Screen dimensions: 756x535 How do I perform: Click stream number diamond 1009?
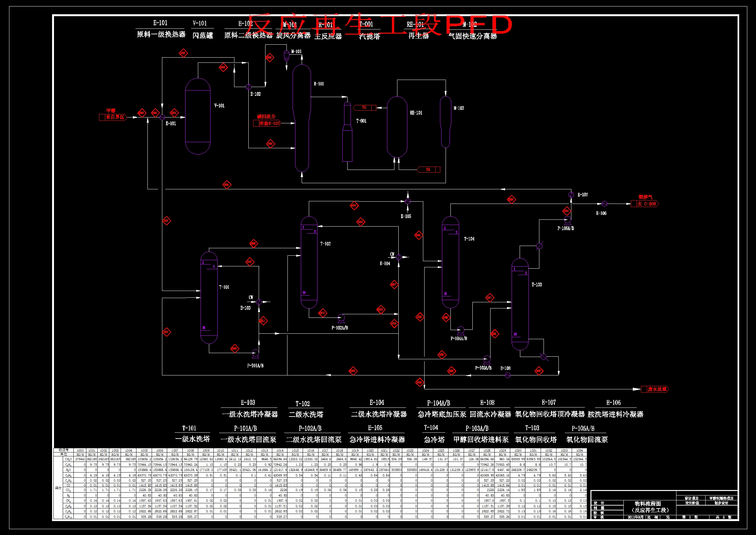(234, 349)
